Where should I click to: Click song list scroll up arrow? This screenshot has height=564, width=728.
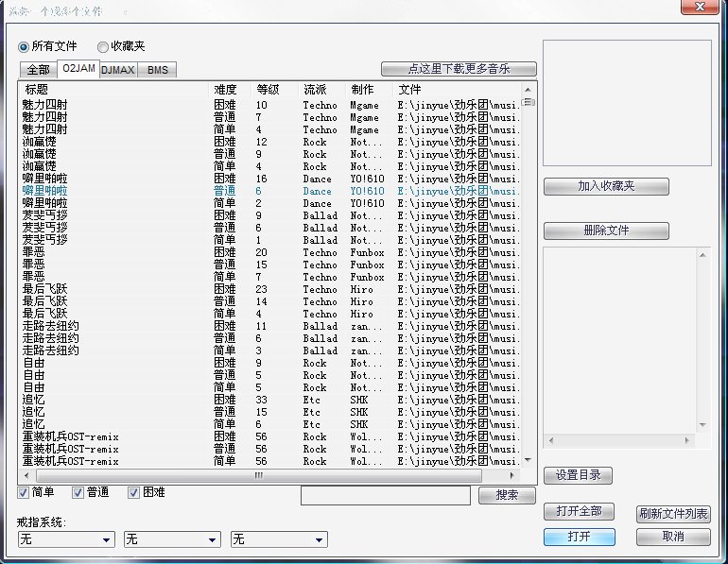[528, 90]
